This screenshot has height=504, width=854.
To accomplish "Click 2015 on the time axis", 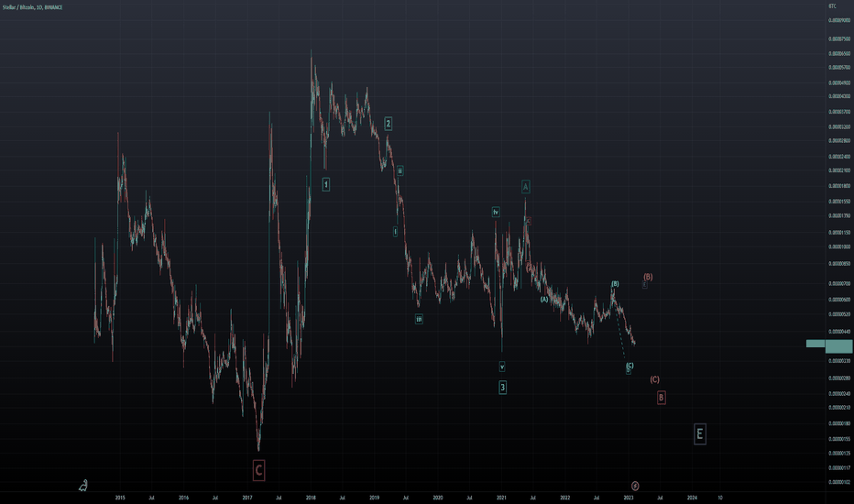I will [x=120, y=498].
